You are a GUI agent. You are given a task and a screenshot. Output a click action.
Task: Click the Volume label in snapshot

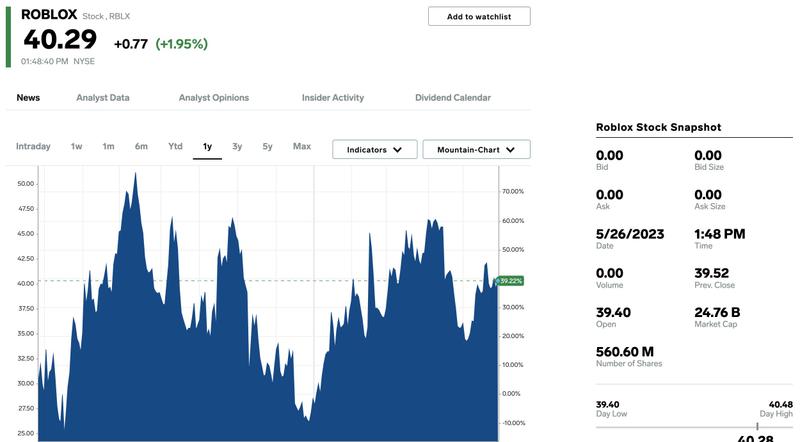[x=610, y=285]
